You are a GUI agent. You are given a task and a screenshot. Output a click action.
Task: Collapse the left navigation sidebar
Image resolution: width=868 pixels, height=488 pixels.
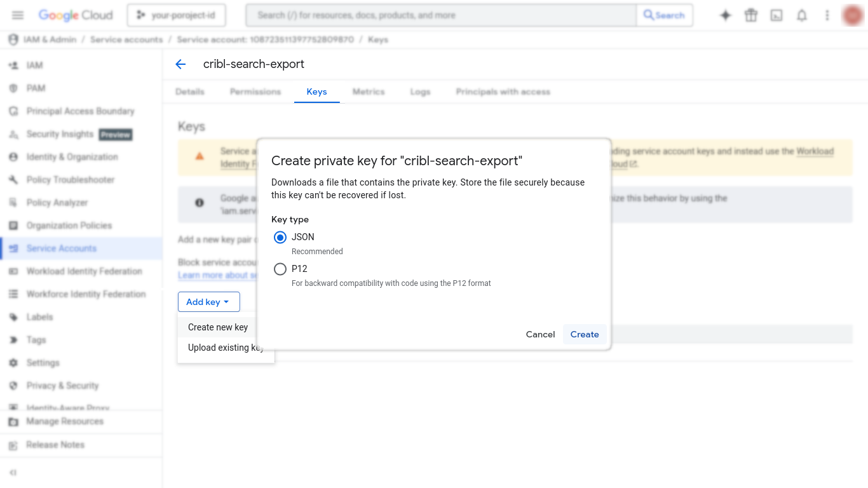coord(14,472)
